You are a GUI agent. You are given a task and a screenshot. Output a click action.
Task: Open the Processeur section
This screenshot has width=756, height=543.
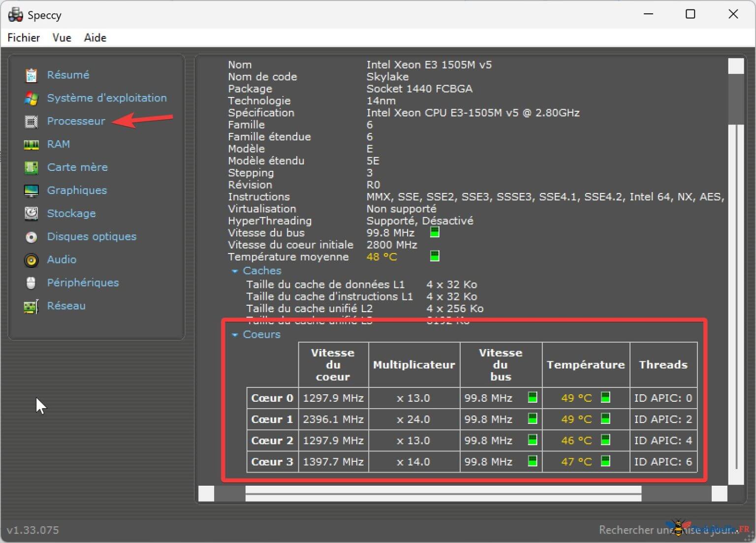pyautogui.click(x=76, y=121)
